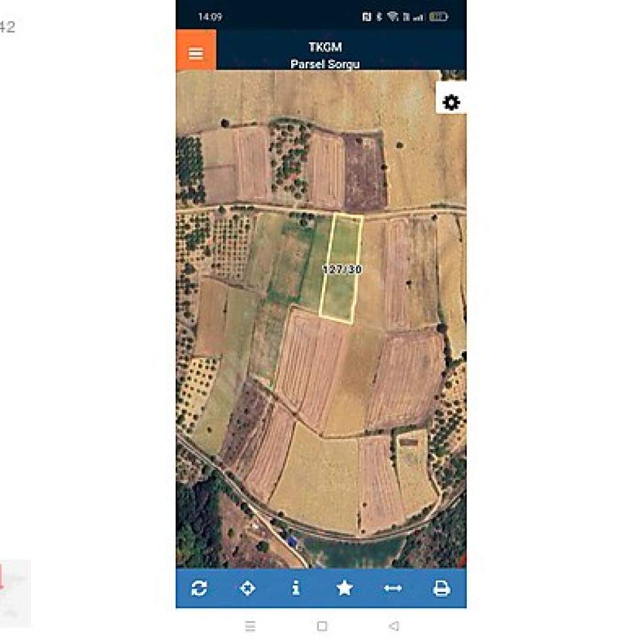The height and width of the screenshot is (644, 644).
Task: Select the measure distance arrow icon
Action: (393, 589)
